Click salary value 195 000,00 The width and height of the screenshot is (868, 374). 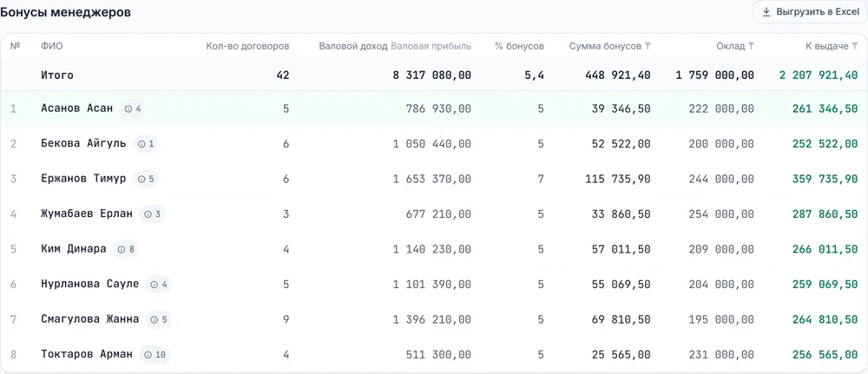click(721, 320)
